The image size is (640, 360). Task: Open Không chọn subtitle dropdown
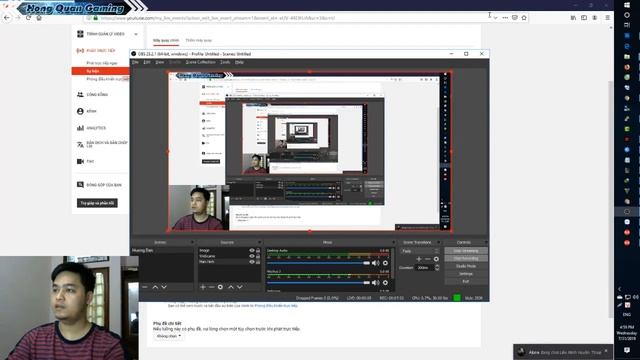pyautogui.click(x=169, y=336)
